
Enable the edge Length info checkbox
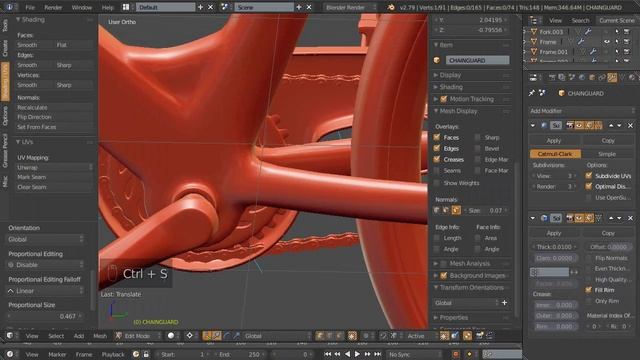437,238
